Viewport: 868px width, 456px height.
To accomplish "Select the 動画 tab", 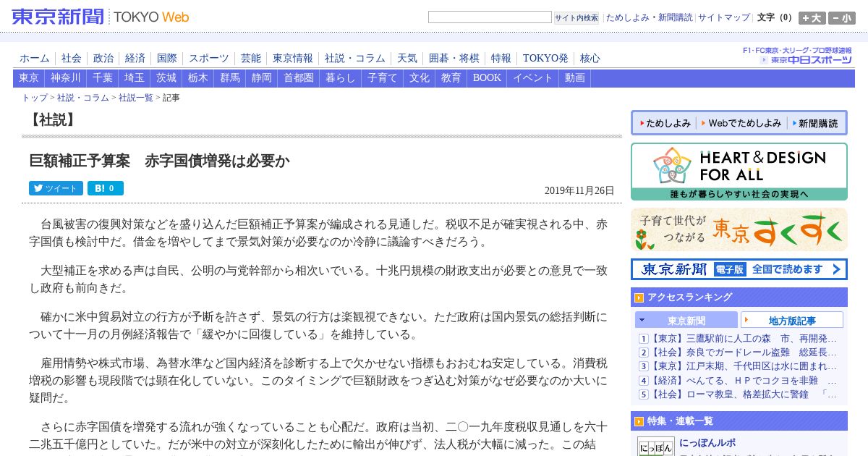I will tap(575, 78).
